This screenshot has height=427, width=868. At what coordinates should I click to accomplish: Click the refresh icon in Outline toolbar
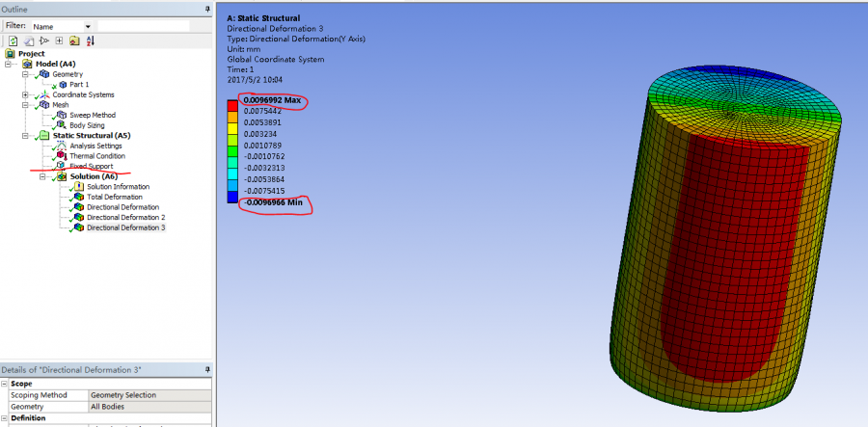13,40
